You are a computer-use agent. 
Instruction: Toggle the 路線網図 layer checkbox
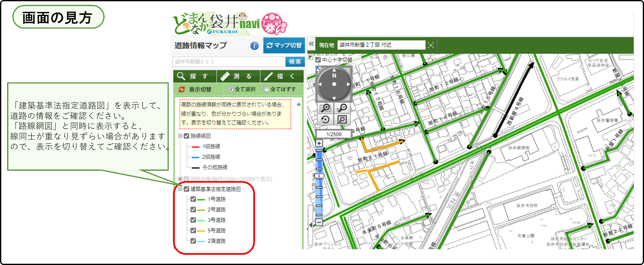click(x=186, y=136)
